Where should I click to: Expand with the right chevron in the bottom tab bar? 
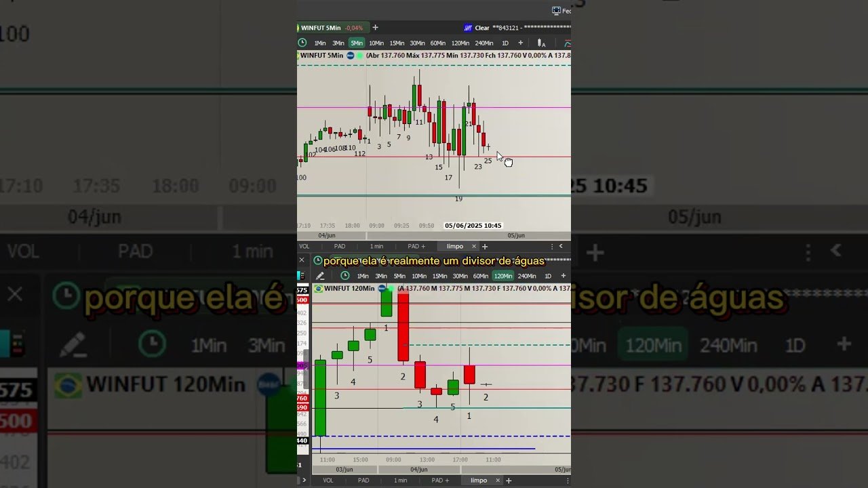click(x=304, y=480)
